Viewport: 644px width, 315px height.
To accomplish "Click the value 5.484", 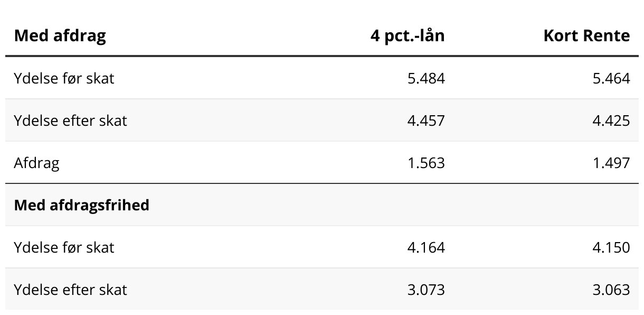I will 426,78.
